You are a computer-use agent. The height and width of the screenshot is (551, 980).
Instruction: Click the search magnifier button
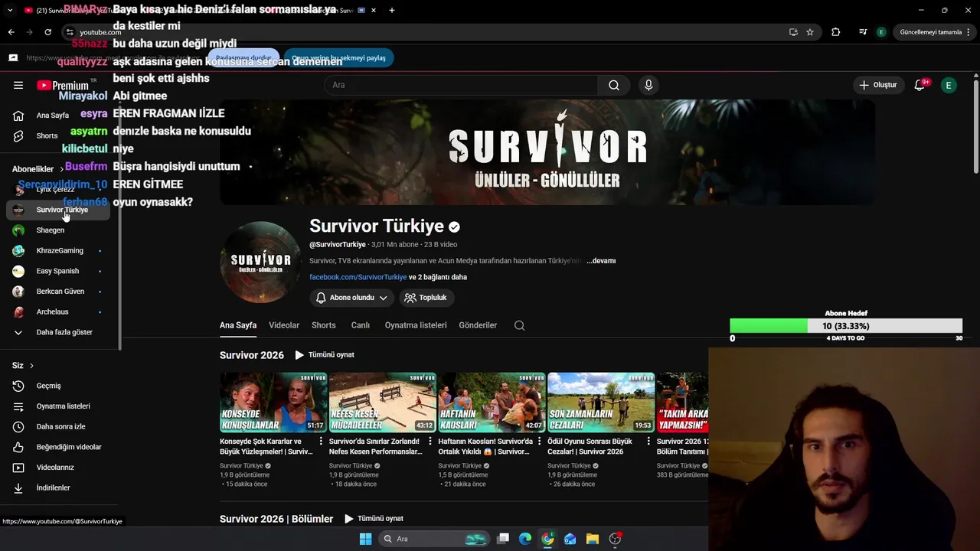[x=614, y=85]
